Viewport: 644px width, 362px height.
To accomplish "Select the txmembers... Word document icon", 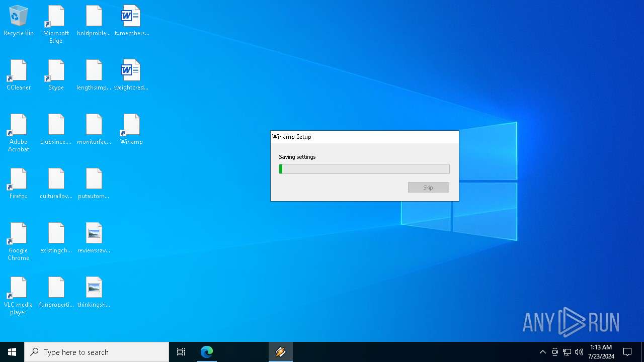I will [131, 21].
